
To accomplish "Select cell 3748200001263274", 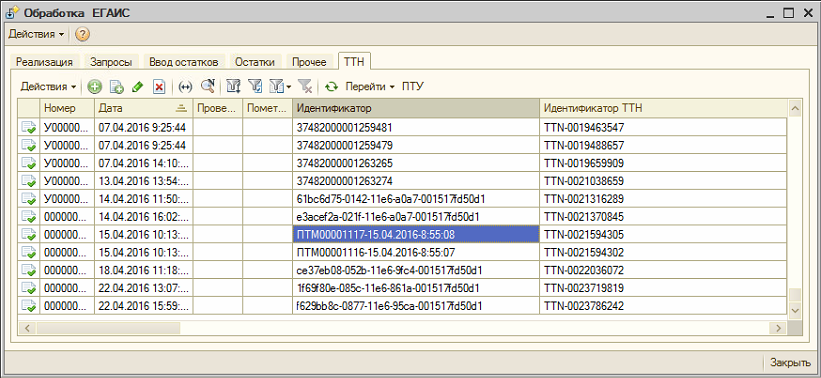I will coord(416,181).
